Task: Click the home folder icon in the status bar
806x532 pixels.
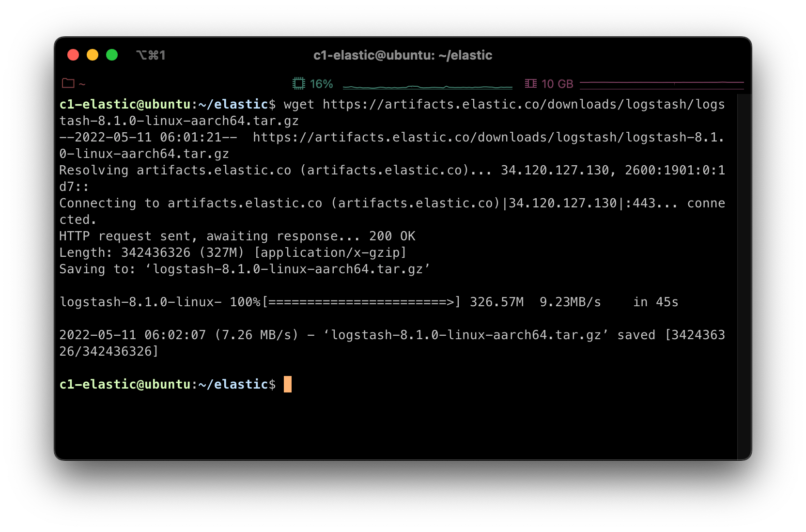Action: click(x=68, y=83)
